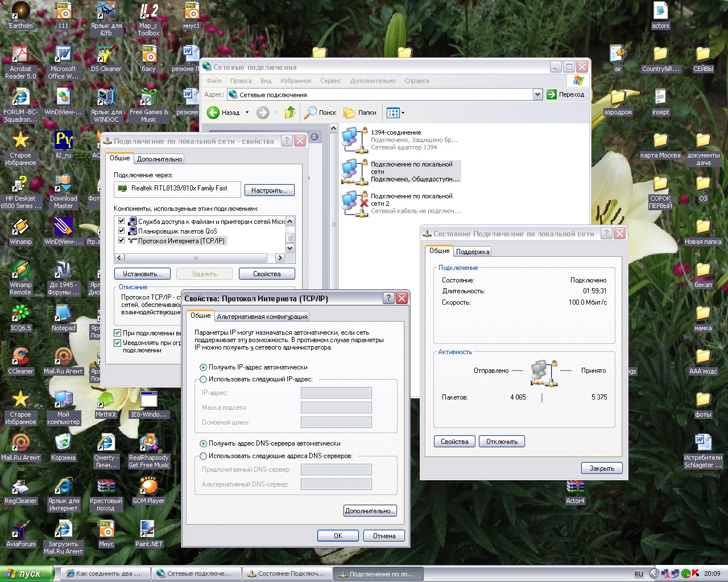Open the Избранное menu
Viewport: 728px width, 582px height.
pos(296,81)
